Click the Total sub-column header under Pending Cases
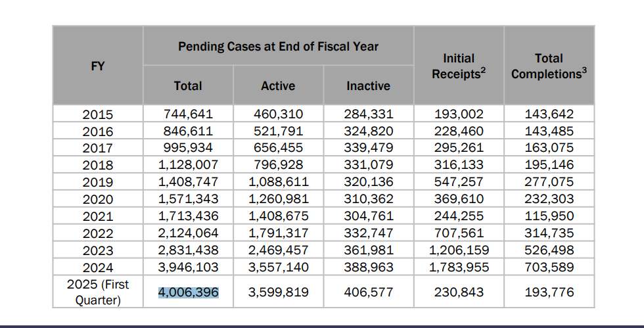644x328 pixels. click(x=188, y=86)
